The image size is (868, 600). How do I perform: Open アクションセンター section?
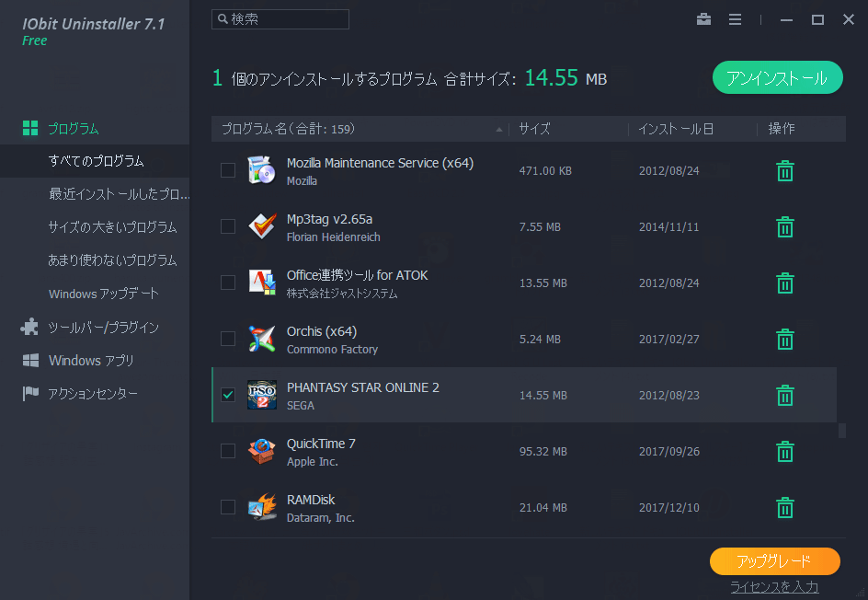(95, 393)
